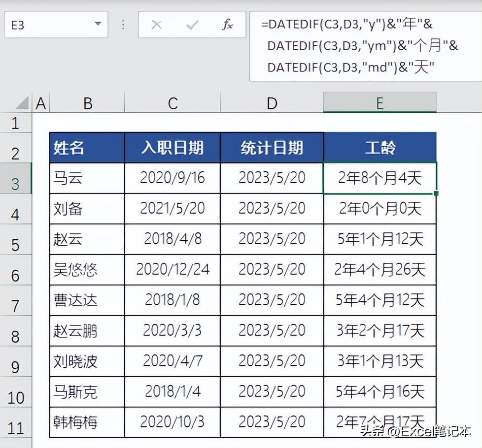This screenshot has height=448, width=482.
Task: Click the three-dot handle beside Name Box
Action: [x=123, y=25]
